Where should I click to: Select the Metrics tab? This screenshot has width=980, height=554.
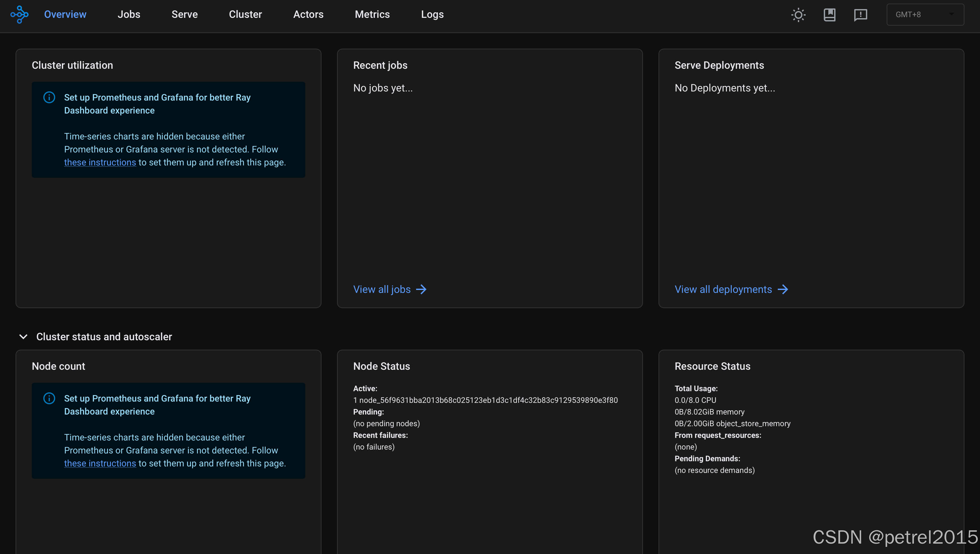372,15
